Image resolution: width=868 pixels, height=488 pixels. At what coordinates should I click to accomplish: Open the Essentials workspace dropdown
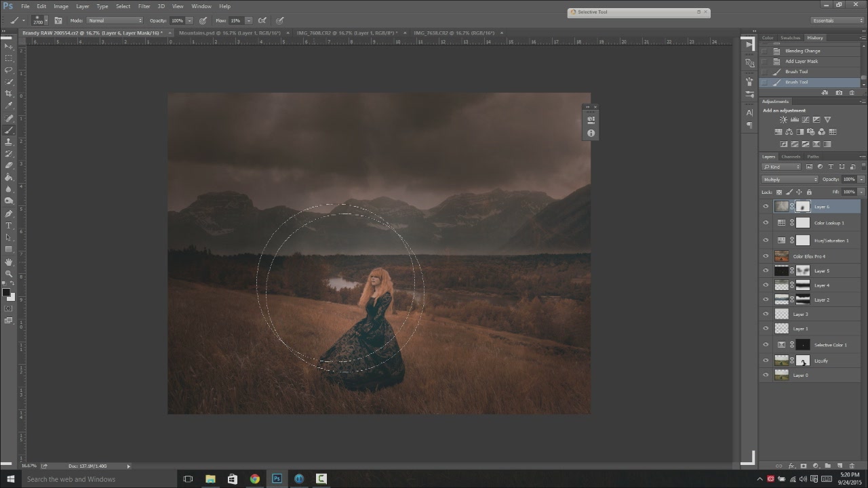(x=837, y=20)
